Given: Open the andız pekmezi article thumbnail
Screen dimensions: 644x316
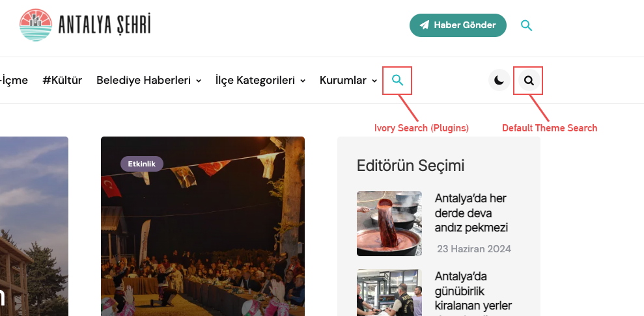Looking at the screenshot, I should coord(389,224).
